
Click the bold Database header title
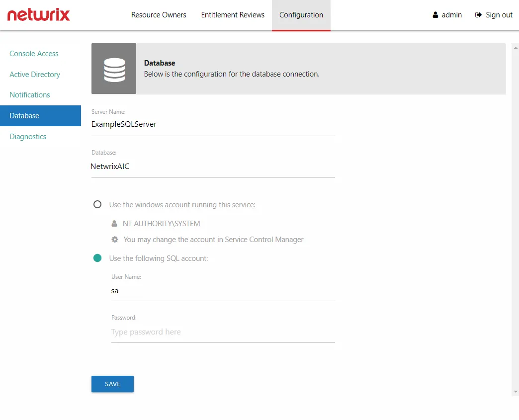[x=160, y=63]
